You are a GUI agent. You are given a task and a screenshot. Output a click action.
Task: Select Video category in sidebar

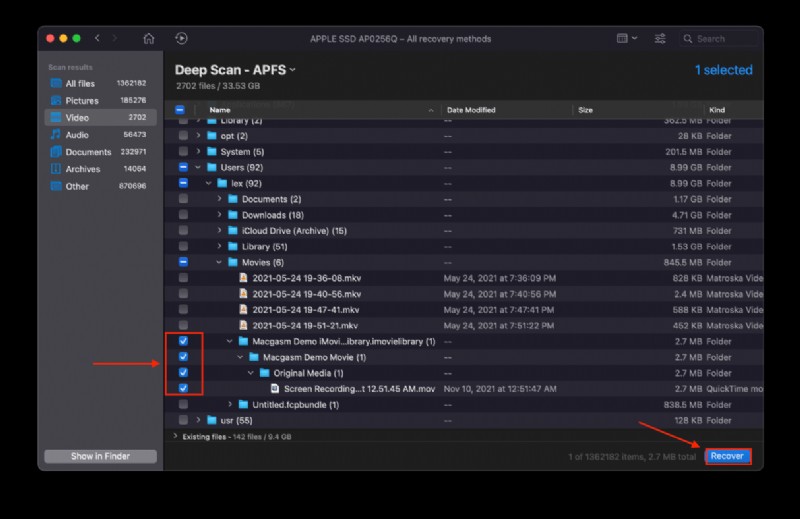point(100,117)
